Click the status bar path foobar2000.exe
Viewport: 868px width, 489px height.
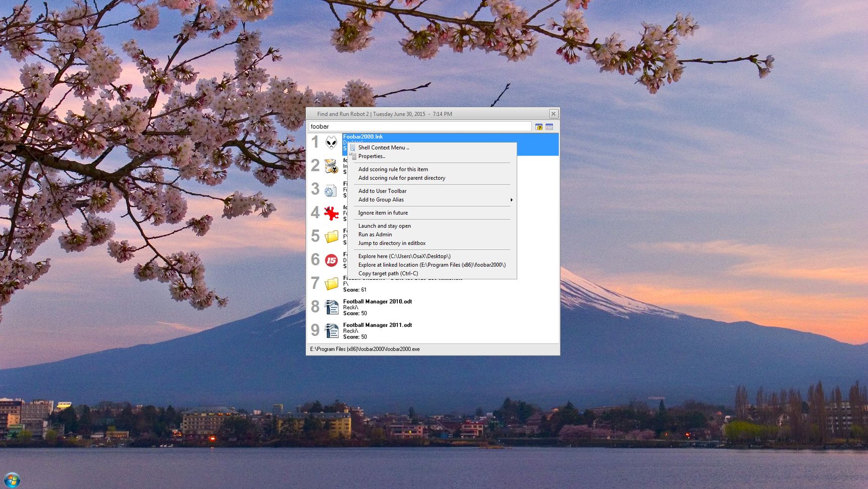(365, 349)
